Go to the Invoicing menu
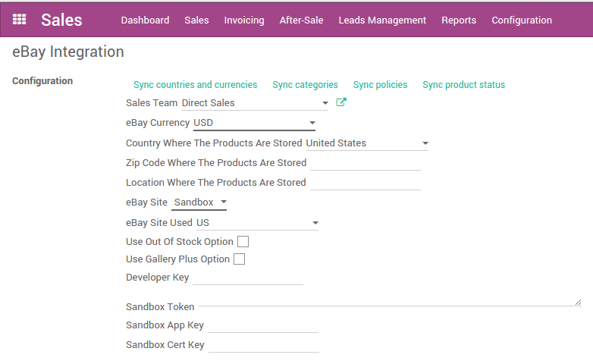 244,20
